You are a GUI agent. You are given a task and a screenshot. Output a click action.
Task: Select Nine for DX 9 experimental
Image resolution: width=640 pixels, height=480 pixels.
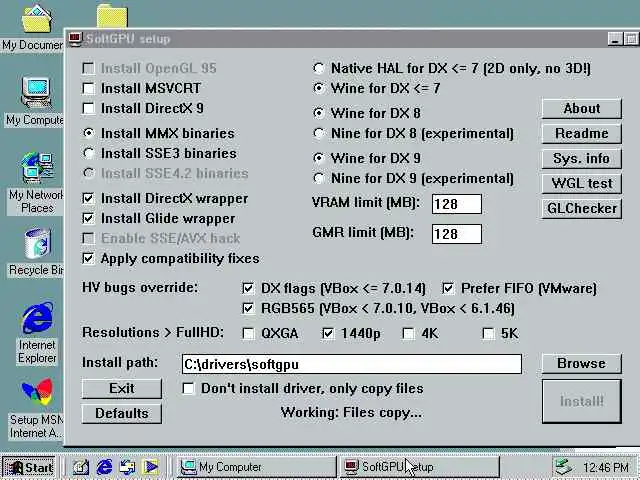click(x=319, y=178)
